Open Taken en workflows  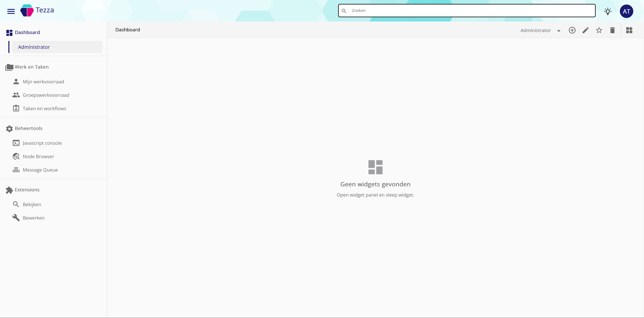(44, 109)
